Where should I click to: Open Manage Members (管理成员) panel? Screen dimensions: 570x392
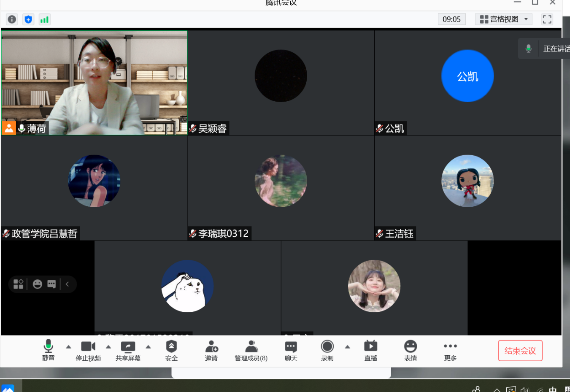(x=251, y=351)
